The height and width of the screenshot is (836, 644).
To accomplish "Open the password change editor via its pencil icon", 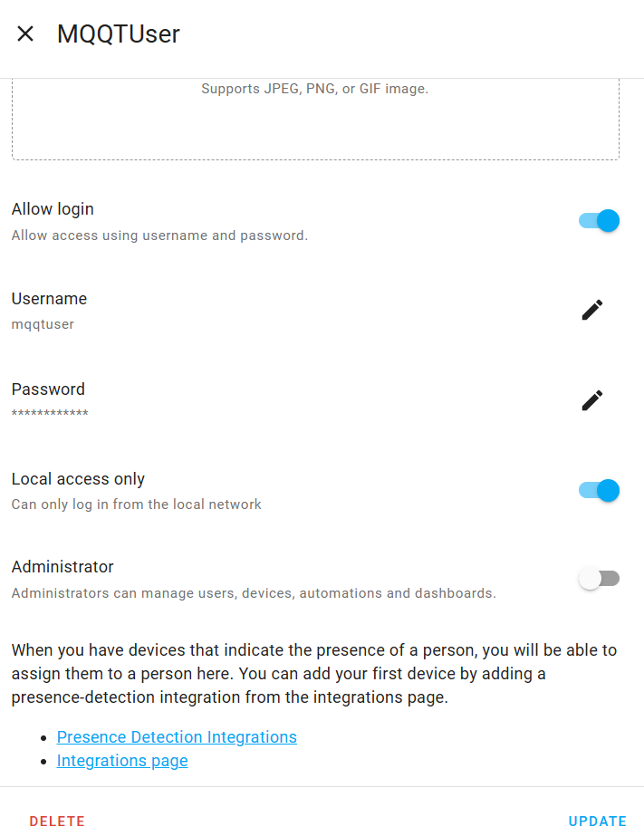I will 591,400.
